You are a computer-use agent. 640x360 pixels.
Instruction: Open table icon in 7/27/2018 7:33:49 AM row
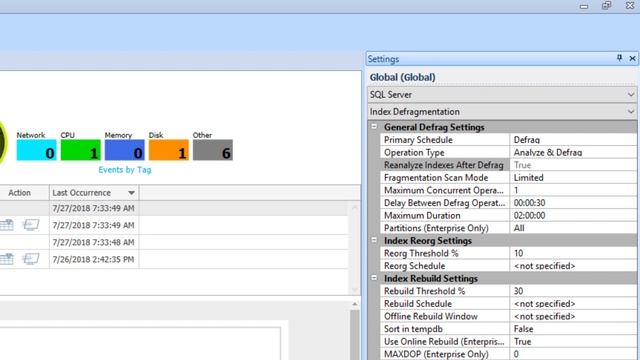coord(7,225)
